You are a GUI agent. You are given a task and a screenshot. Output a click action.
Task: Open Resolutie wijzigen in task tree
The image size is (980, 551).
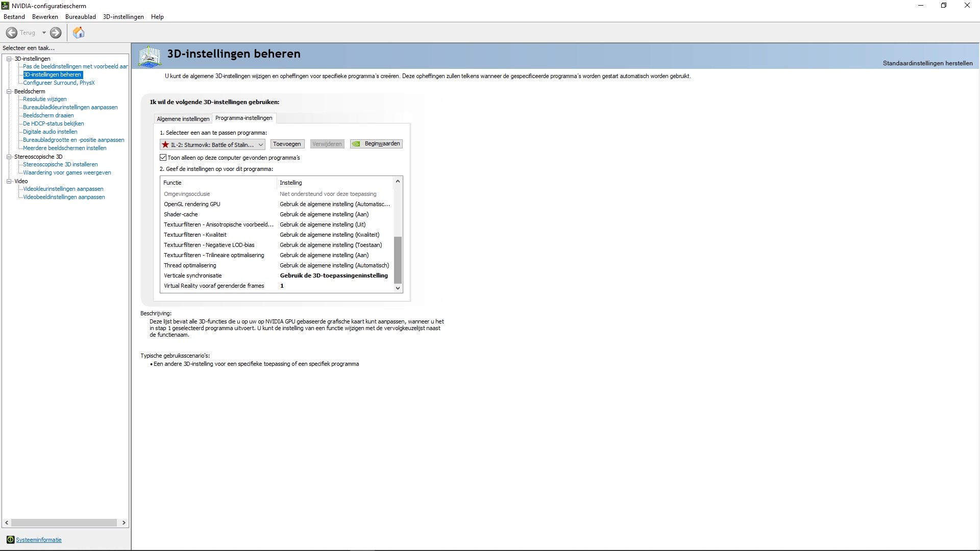(x=44, y=99)
